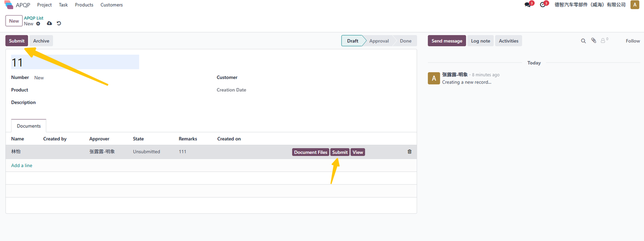Click Add a line link
This screenshot has height=241, width=644.
22,166
